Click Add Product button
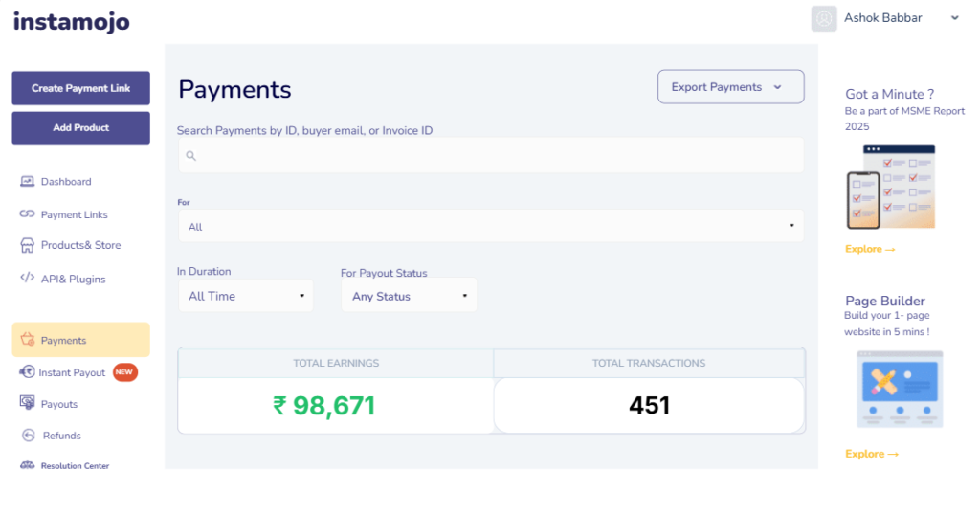This screenshot has height=515, width=980. point(80,127)
